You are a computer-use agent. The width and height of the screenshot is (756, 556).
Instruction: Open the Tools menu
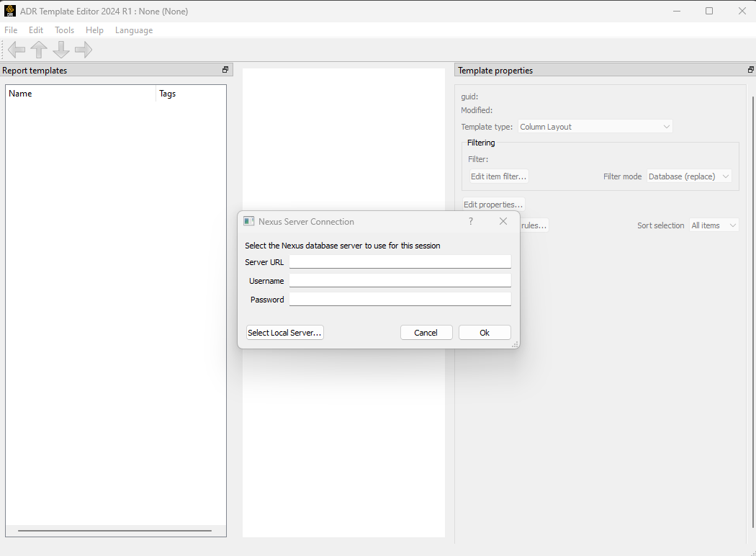pyautogui.click(x=64, y=30)
